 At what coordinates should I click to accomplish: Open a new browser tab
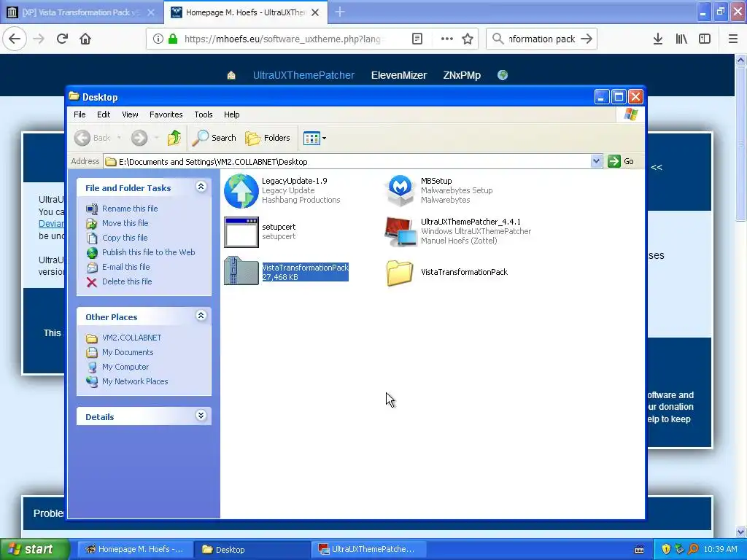pos(340,12)
